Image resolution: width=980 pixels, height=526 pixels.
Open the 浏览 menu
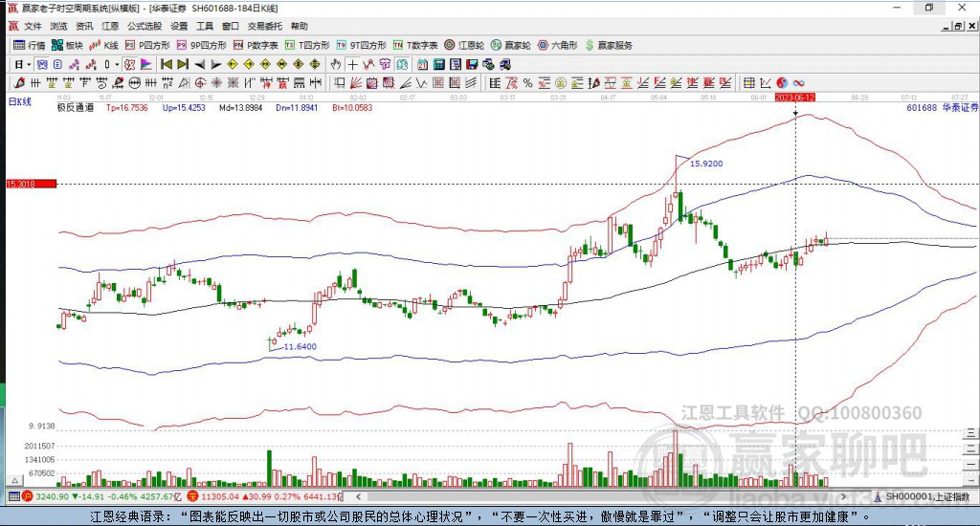[x=58, y=26]
